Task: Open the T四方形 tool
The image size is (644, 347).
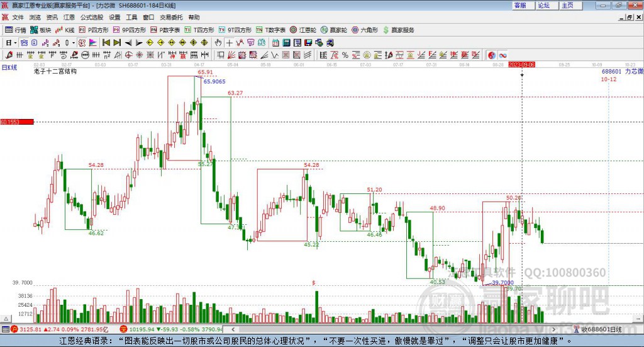Action: tap(199, 30)
